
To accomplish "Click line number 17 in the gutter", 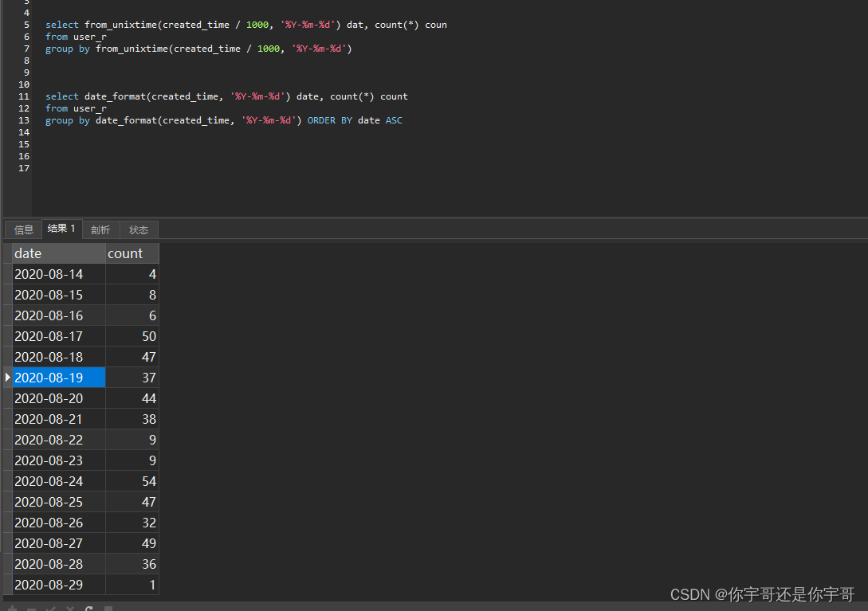I will click(x=24, y=168).
